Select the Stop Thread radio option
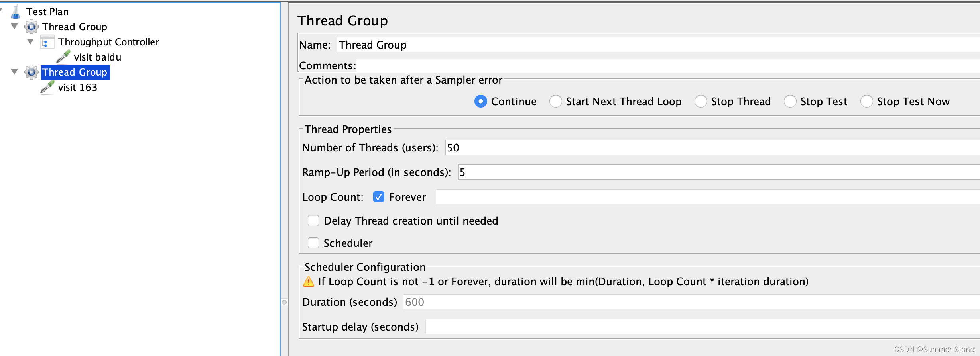 [701, 102]
